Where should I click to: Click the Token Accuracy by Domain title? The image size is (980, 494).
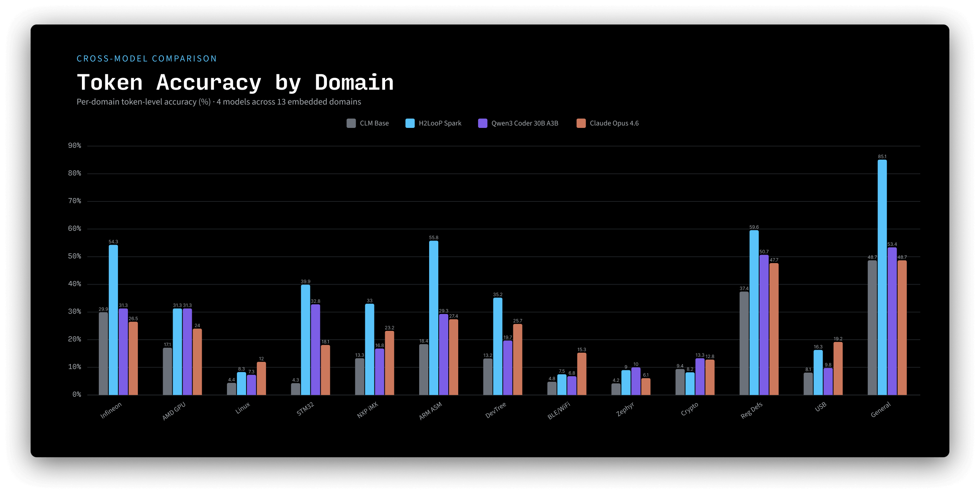pos(235,83)
